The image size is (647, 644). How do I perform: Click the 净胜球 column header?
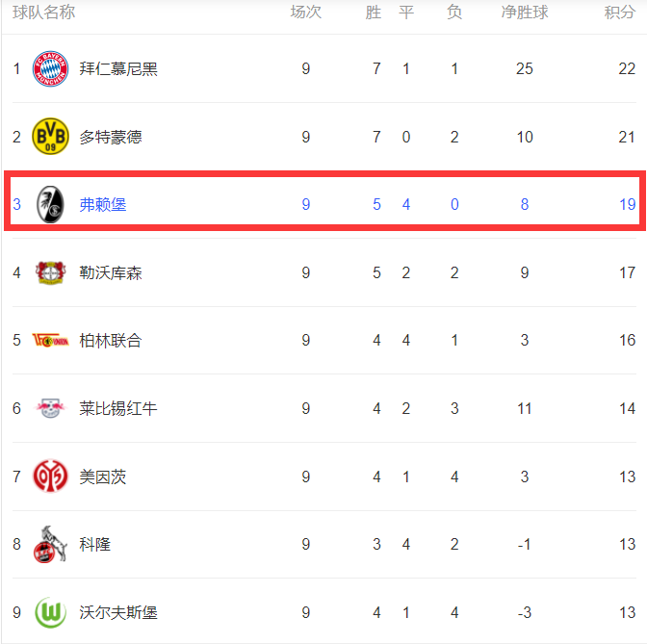(x=525, y=13)
